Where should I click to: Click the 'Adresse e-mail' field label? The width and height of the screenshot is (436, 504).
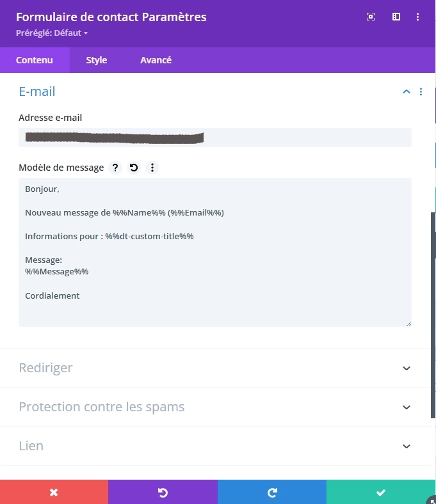tap(50, 118)
